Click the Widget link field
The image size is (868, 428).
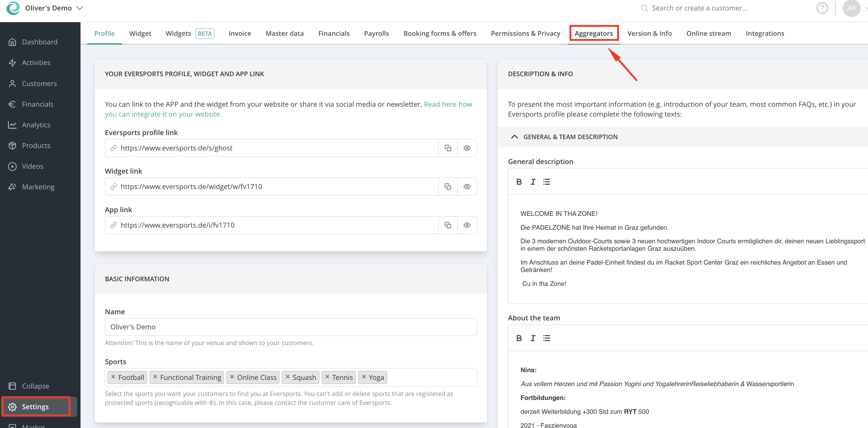coord(271,187)
